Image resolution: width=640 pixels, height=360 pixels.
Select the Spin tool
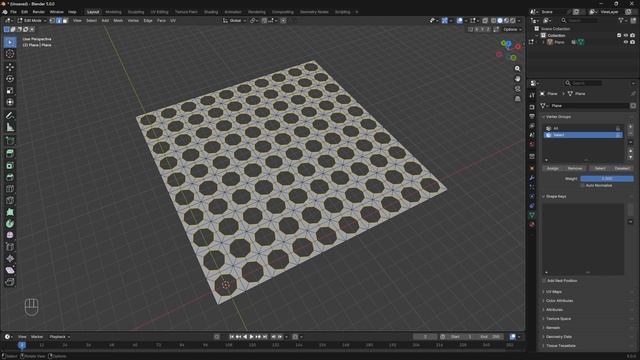(10, 224)
